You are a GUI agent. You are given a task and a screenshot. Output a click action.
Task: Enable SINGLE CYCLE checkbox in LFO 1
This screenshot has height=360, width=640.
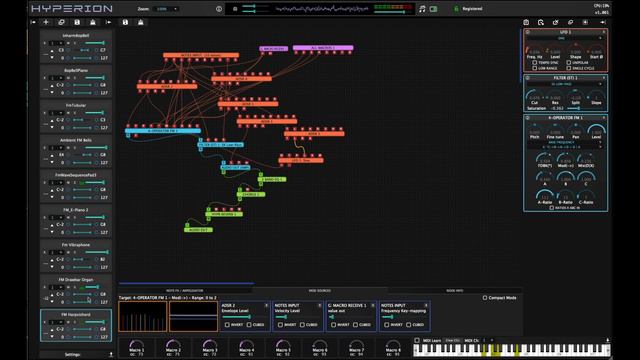[x=569, y=68]
